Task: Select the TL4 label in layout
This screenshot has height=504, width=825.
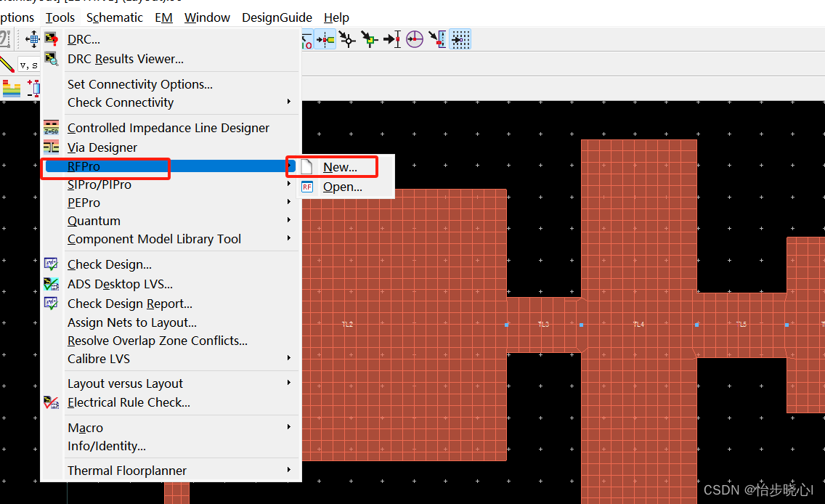Action: click(x=638, y=324)
